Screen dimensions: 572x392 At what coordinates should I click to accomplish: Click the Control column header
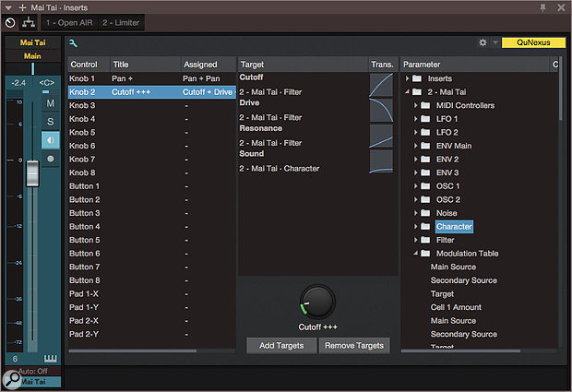89,65
